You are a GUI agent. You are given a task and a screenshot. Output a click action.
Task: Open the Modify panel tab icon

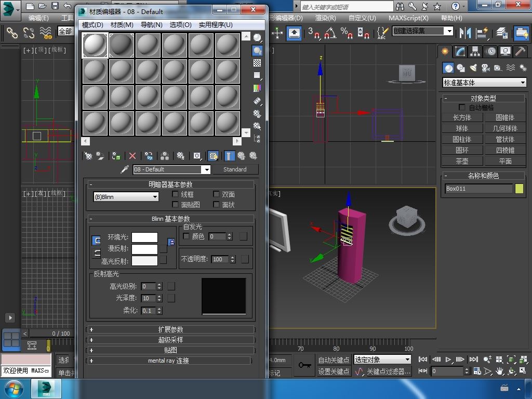(460, 51)
